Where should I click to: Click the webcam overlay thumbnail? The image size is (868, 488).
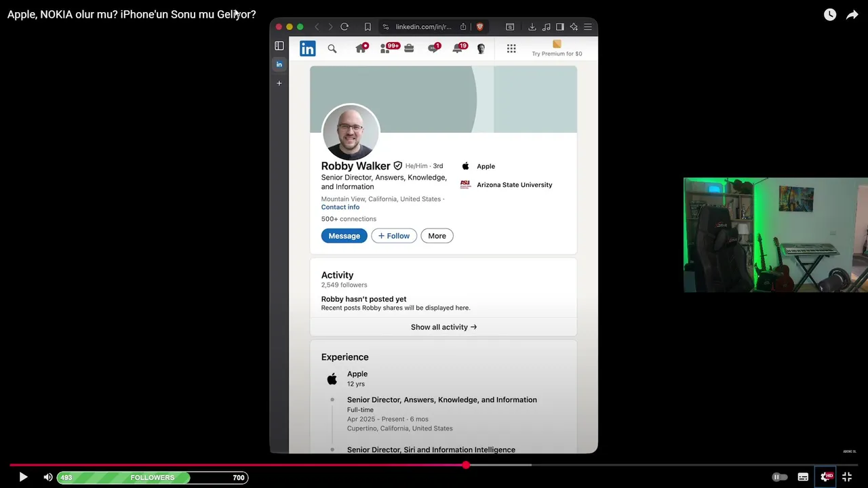tap(776, 235)
